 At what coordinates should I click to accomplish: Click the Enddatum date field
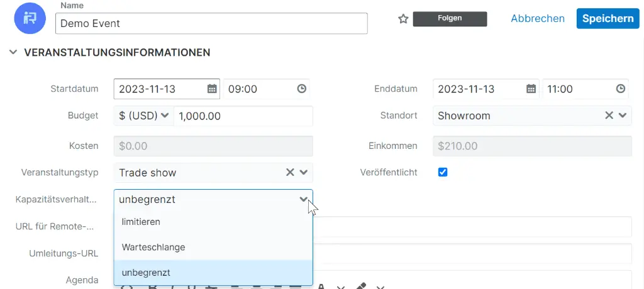[x=486, y=89]
